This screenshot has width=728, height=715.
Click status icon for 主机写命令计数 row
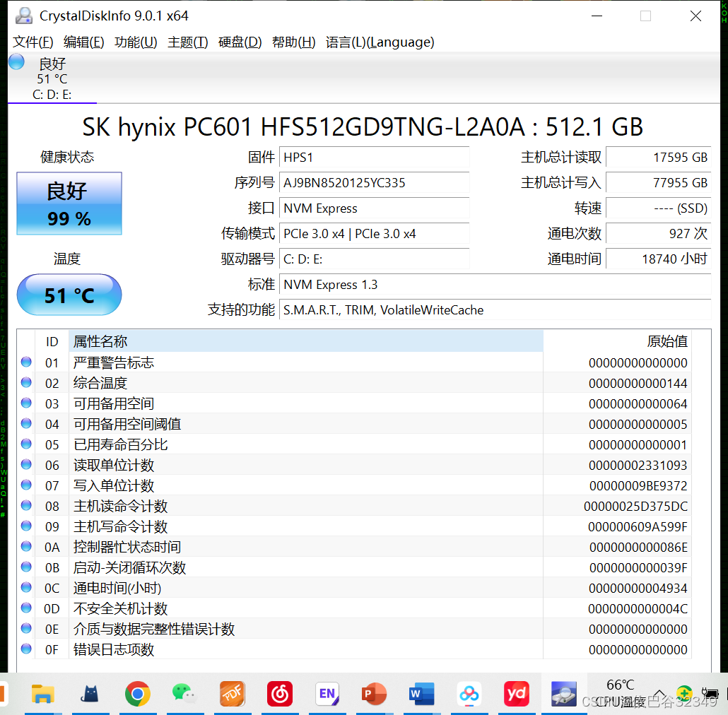click(x=26, y=526)
